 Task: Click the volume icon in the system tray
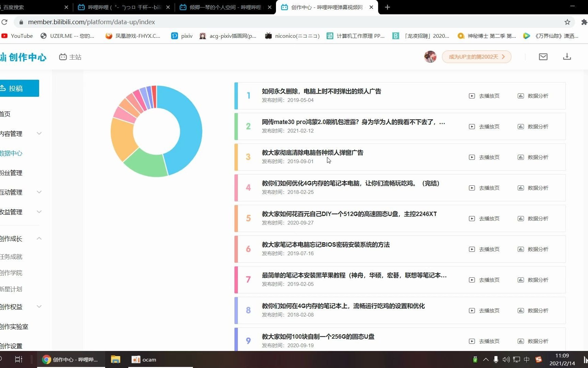coord(506,359)
